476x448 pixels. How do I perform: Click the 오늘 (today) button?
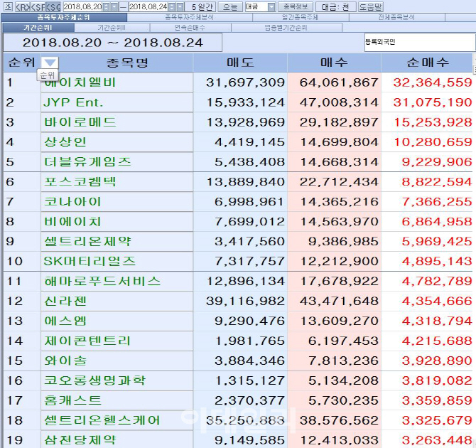coord(229,6)
